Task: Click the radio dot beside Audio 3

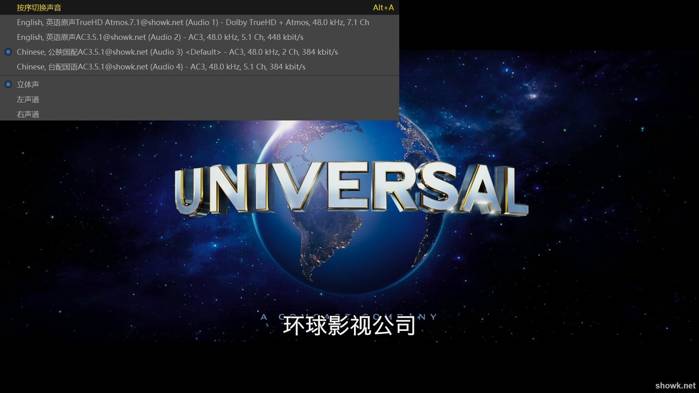Action: pyautogui.click(x=8, y=52)
